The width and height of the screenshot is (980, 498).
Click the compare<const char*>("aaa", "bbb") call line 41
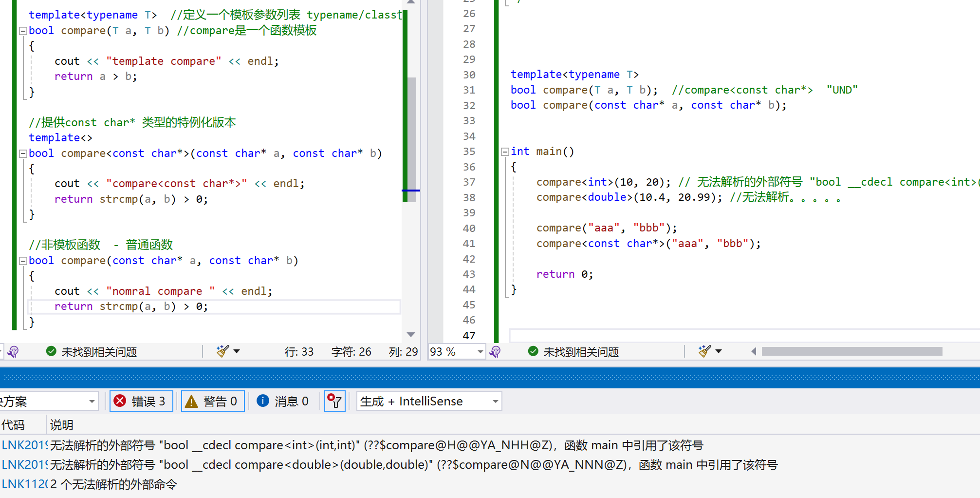click(648, 244)
